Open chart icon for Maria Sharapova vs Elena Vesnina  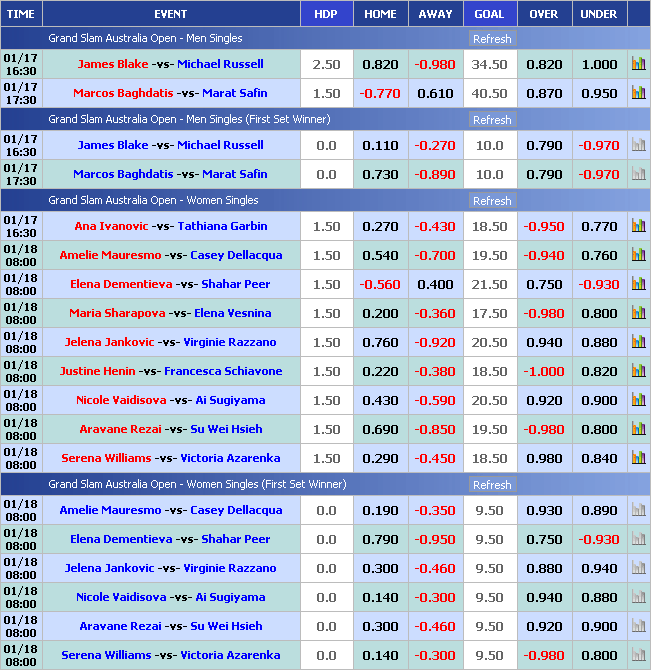pos(638,313)
